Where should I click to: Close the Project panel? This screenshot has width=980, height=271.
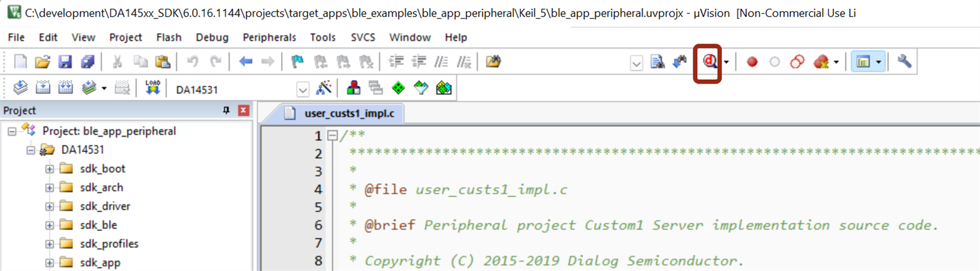[x=243, y=111]
